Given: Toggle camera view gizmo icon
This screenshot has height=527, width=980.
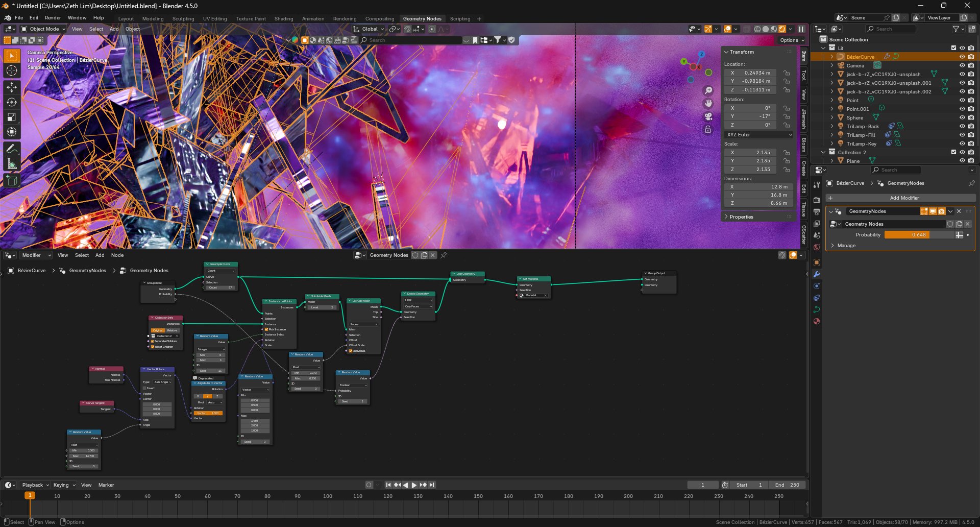Looking at the screenshot, I should [708, 116].
